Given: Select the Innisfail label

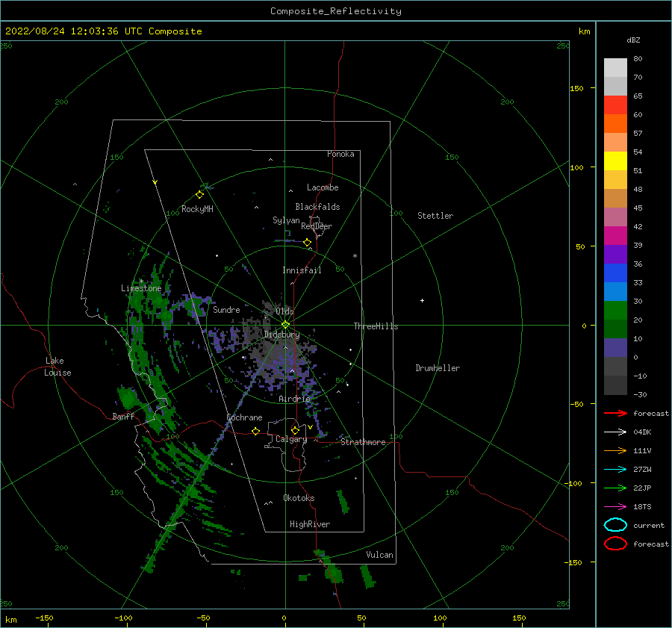Looking at the screenshot, I should coord(302,270).
